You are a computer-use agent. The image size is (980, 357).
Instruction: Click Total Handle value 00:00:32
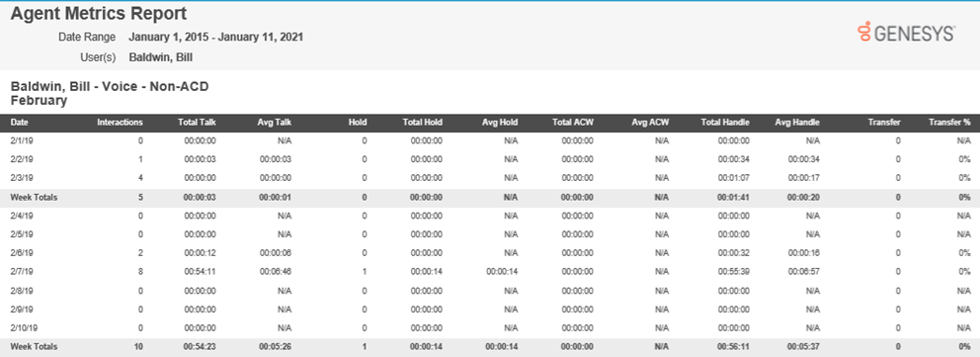tap(734, 253)
